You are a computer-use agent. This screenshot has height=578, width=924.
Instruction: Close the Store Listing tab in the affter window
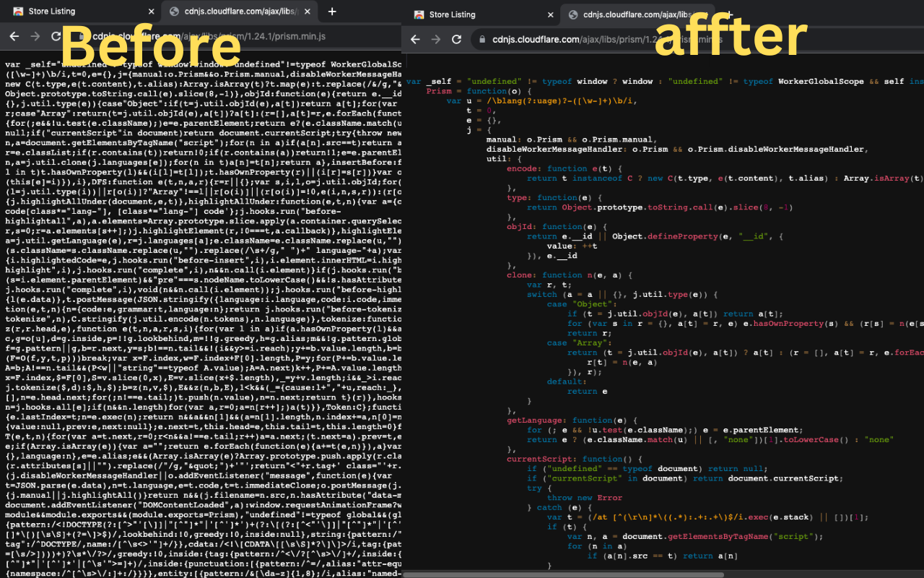pyautogui.click(x=552, y=14)
